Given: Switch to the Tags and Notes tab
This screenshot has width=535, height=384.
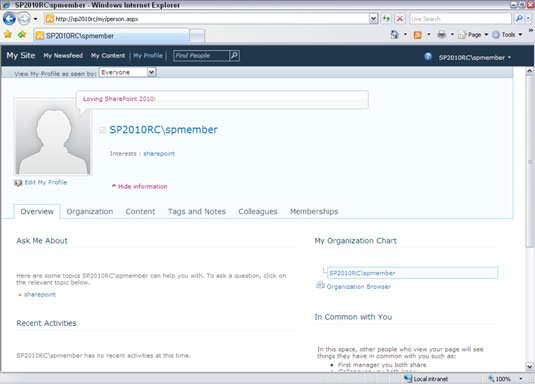Looking at the screenshot, I should pos(197,212).
